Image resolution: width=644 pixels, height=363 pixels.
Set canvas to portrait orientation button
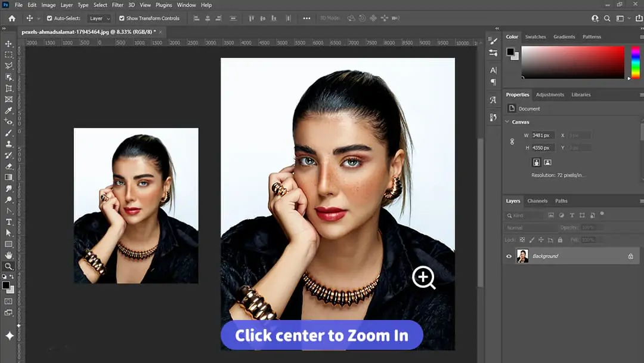[x=537, y=162]
